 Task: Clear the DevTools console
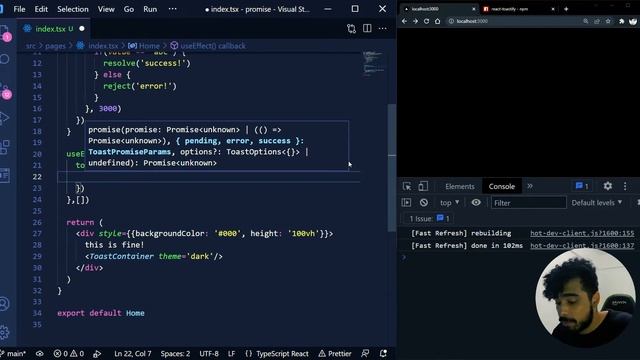coord(424,202)
